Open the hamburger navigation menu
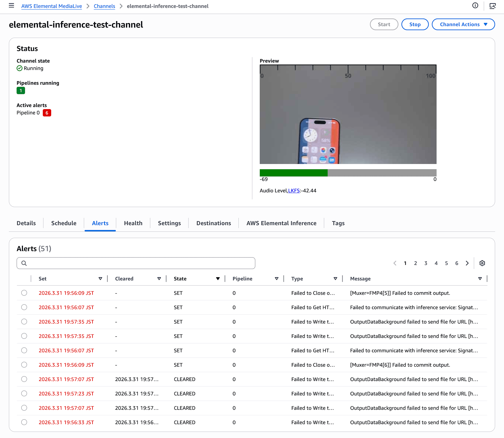504x438 pixels. pyautogui.click(x=11, y=6)
